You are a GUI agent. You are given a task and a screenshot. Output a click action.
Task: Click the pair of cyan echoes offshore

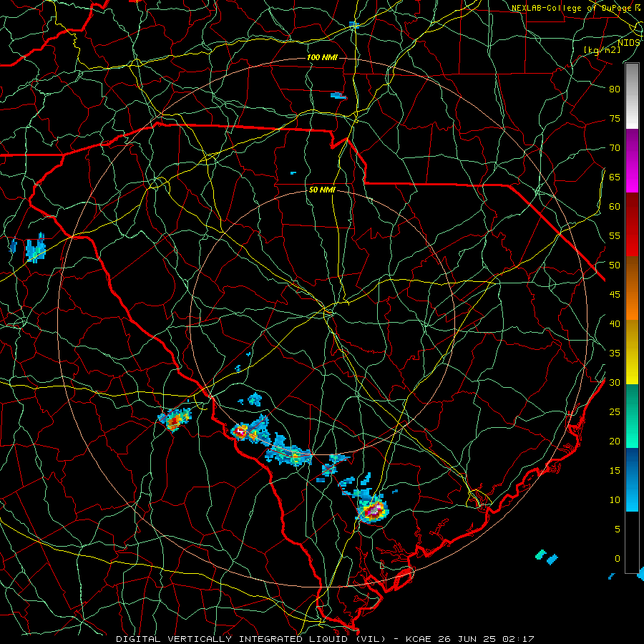pyautogui.click(x=547, y=557)
